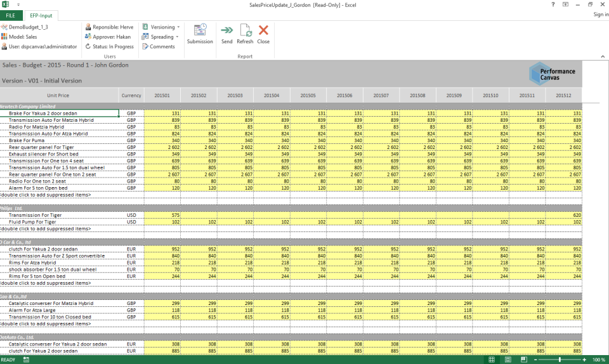Image resolution: width=609 pixels, height=364 pixels.
Task: Click the zoom in plus button
Action: pyautogui.click(x=584, y=360)
